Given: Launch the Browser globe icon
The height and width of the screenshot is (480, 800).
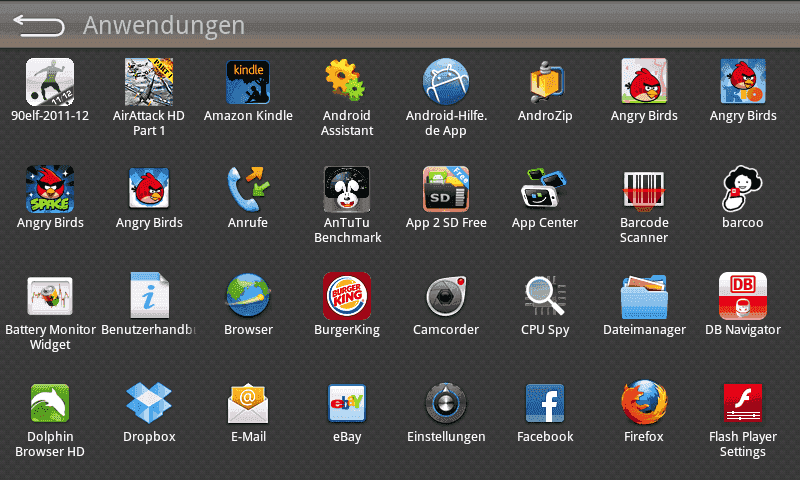Looking at the screenshot, I should [248, 295].
